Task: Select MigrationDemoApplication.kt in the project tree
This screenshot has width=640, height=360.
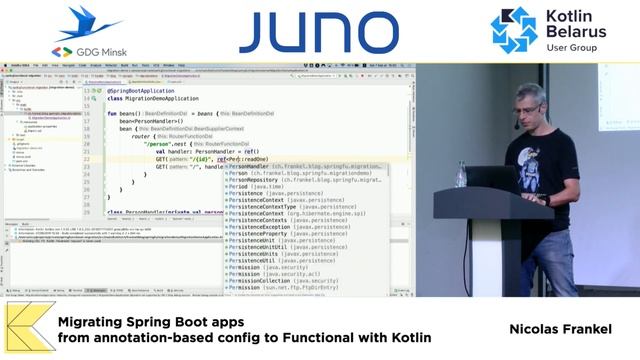Action: click(50, 118)
